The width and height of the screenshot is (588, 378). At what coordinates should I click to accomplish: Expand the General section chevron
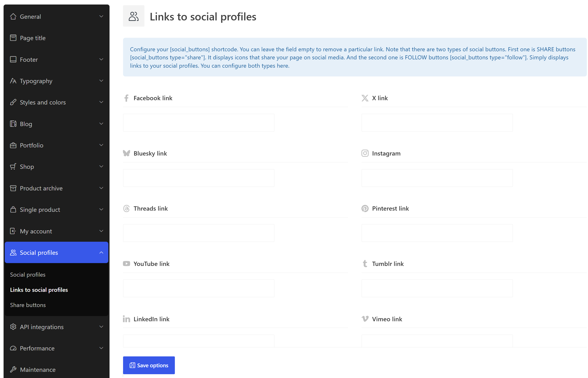click(101, 16)
